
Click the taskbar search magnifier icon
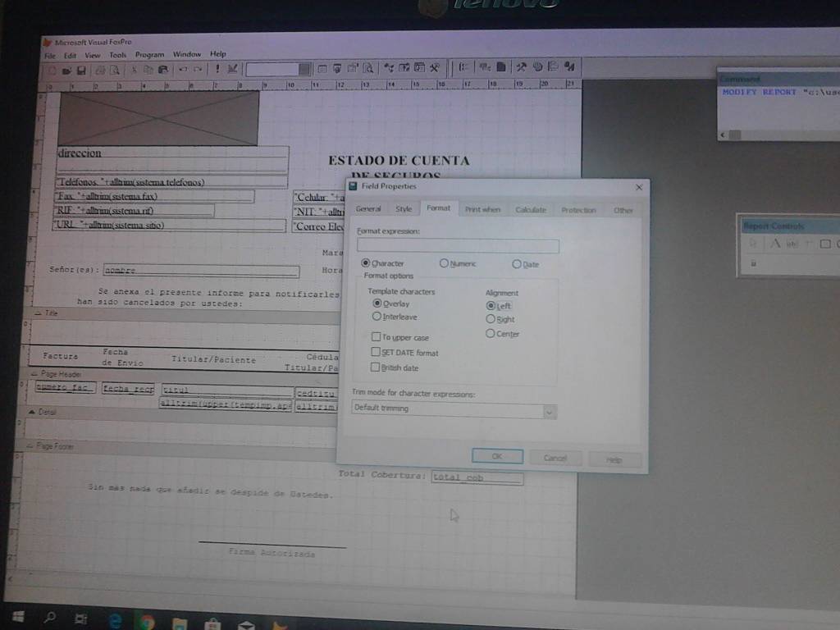50,618
